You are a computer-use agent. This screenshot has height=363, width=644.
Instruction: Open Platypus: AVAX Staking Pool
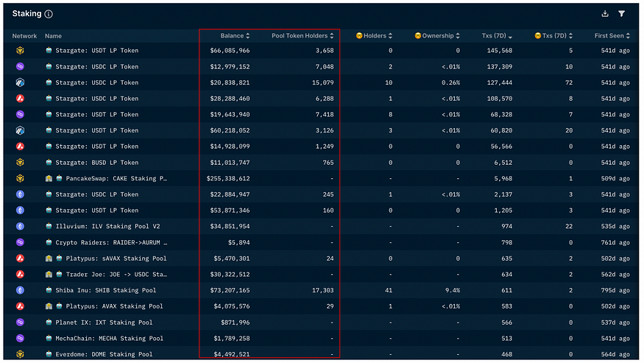coord(115,306)
